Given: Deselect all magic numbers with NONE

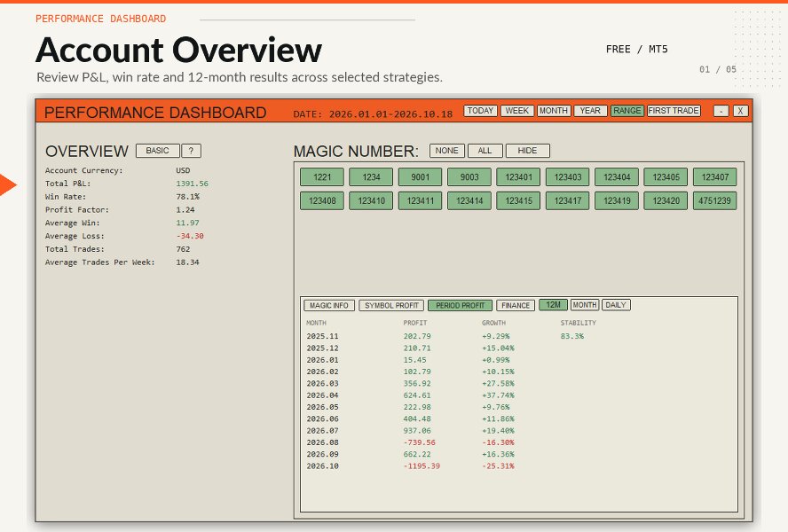Looking at the screenshot, I should (446, 151).
